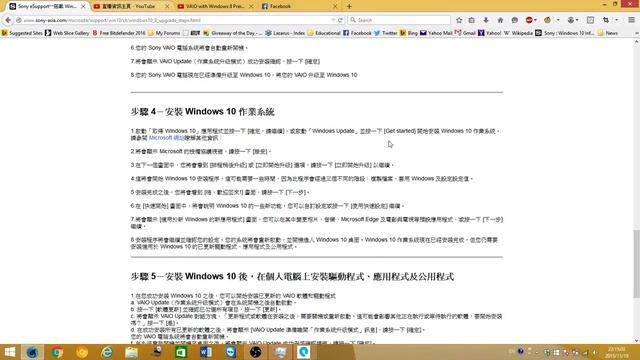Open the Wikipedia bookmark
Image resolution: width=640 pixels, height=360 pixels.
pos(518,33)
